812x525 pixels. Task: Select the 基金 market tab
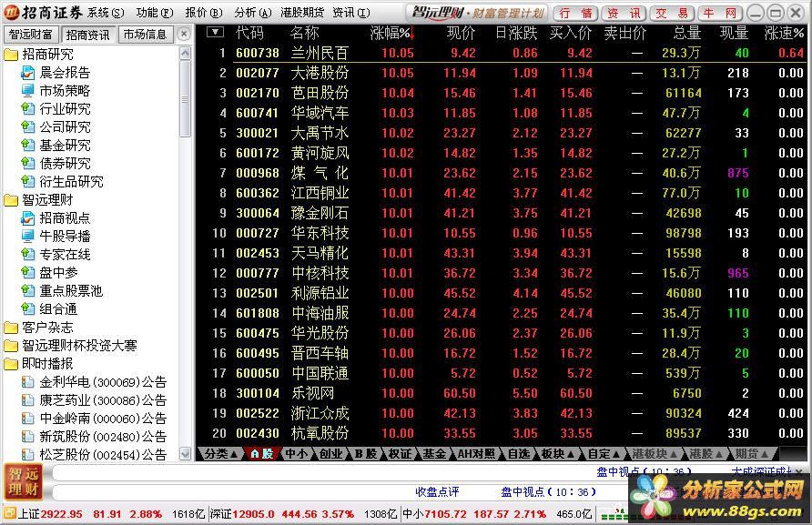click(434, 453)
